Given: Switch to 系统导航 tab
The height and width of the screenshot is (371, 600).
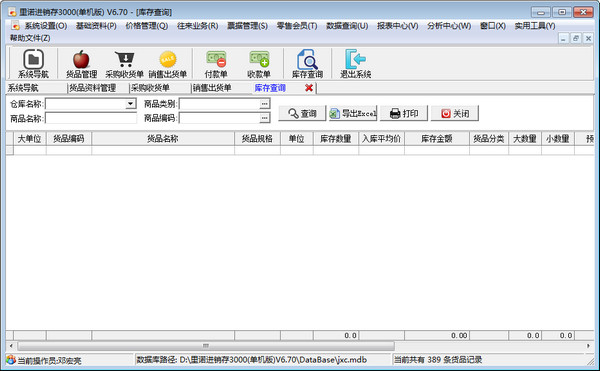Looking at the screenshot, I should 23,88.
